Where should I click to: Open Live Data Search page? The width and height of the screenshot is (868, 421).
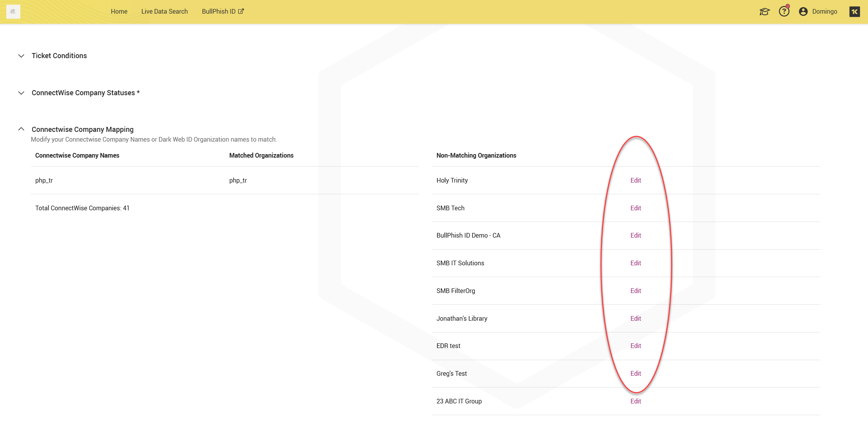[164, 12]
